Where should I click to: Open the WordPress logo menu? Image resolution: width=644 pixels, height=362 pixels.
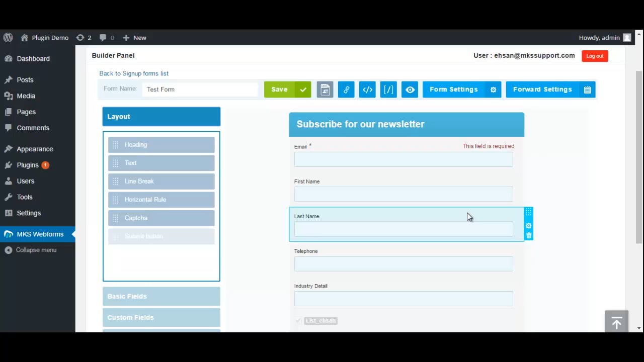click(8, 38)
